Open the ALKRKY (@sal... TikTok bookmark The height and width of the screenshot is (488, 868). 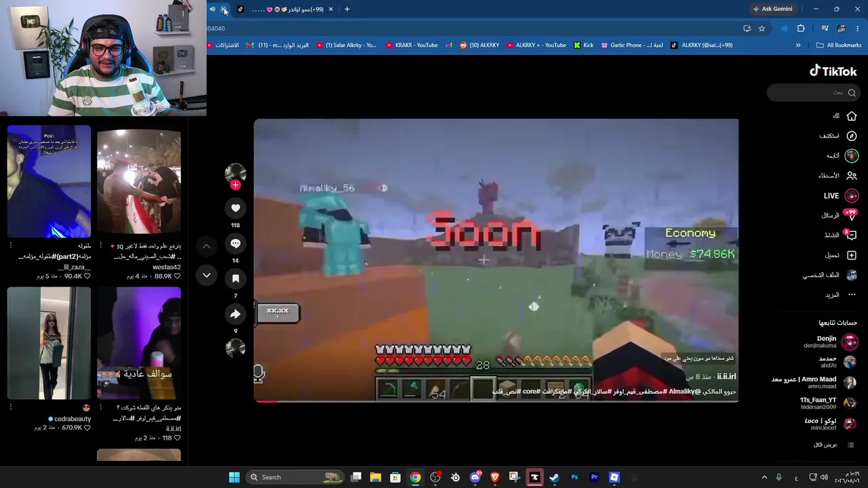(x=701, y=45)
